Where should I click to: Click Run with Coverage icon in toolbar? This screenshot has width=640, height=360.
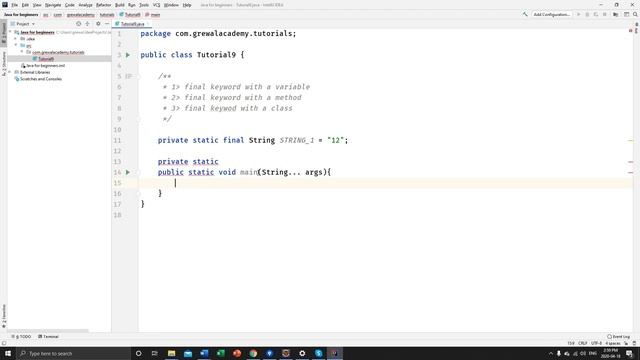coord(596,14)
